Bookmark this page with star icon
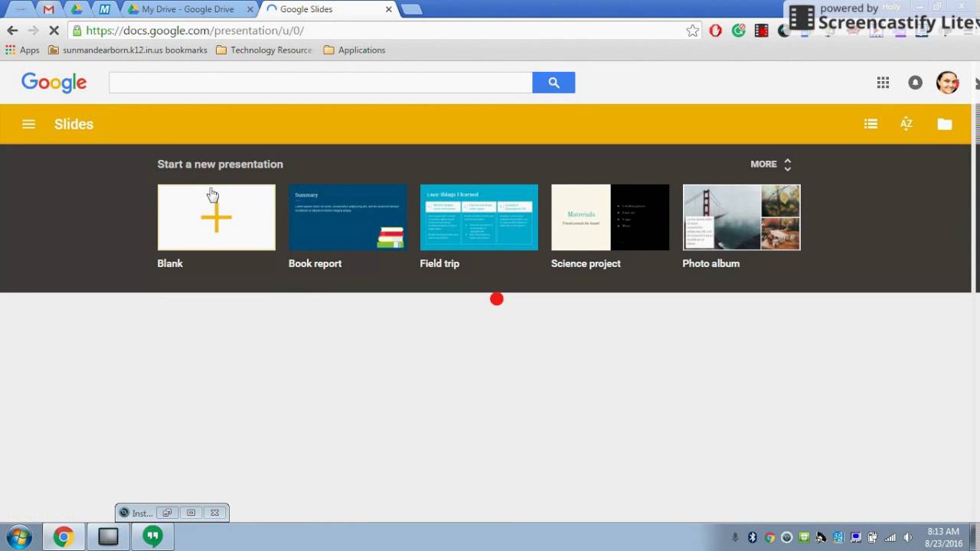The image size is (980, 551). (x=692, y=31)
